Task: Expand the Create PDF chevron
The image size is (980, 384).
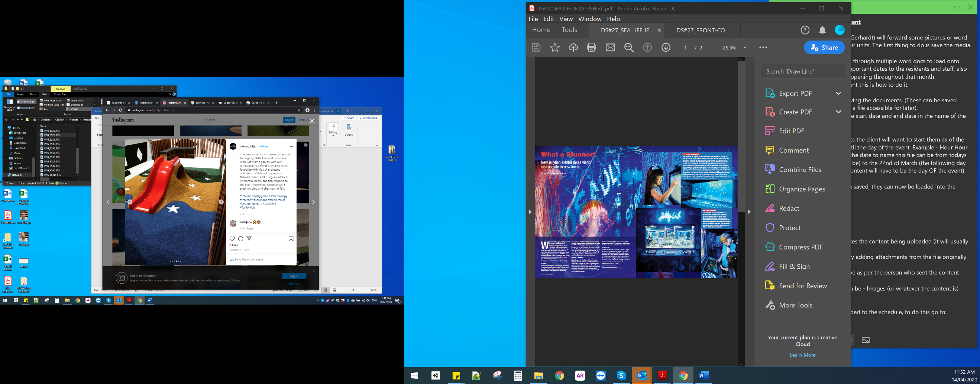Action: coord(838,112)
